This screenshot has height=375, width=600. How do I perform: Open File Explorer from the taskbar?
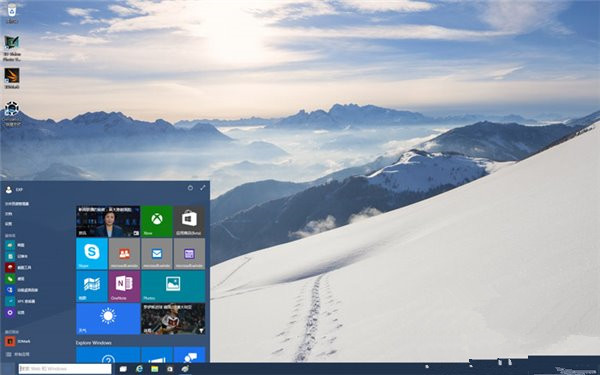pos(155,369)
